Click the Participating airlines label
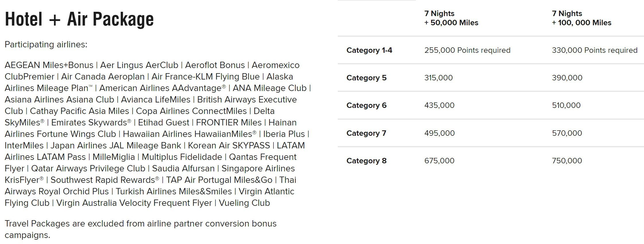Screen dimensions: 644x244 pos(46,44)
